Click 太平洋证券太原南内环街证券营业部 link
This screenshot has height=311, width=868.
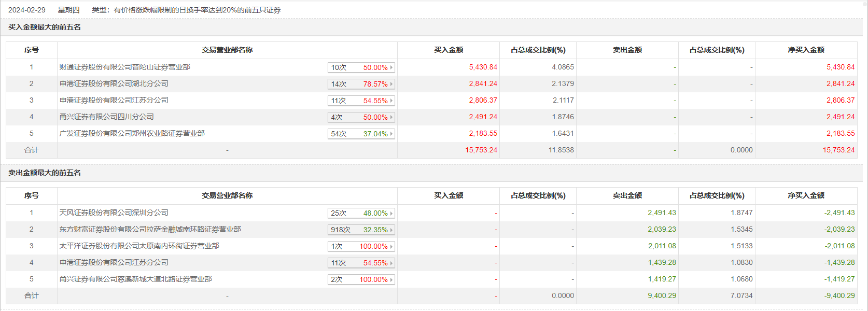point(139,246)
